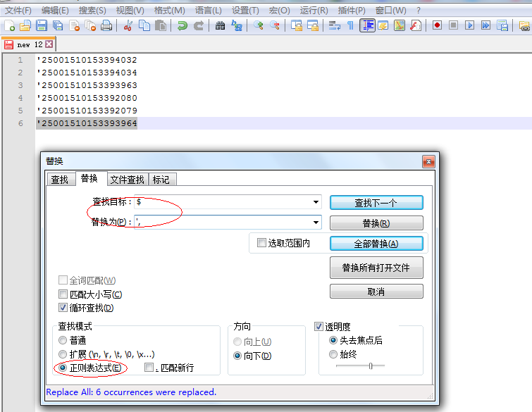The image size is (532, 412).
Task: Play recorded macro toolbar icon
Action: coord(469,26)
